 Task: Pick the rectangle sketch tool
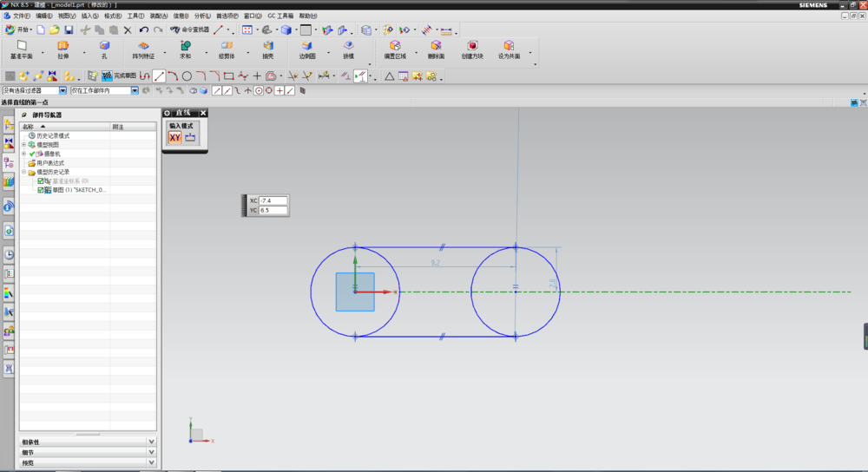[x=228, y=76]
